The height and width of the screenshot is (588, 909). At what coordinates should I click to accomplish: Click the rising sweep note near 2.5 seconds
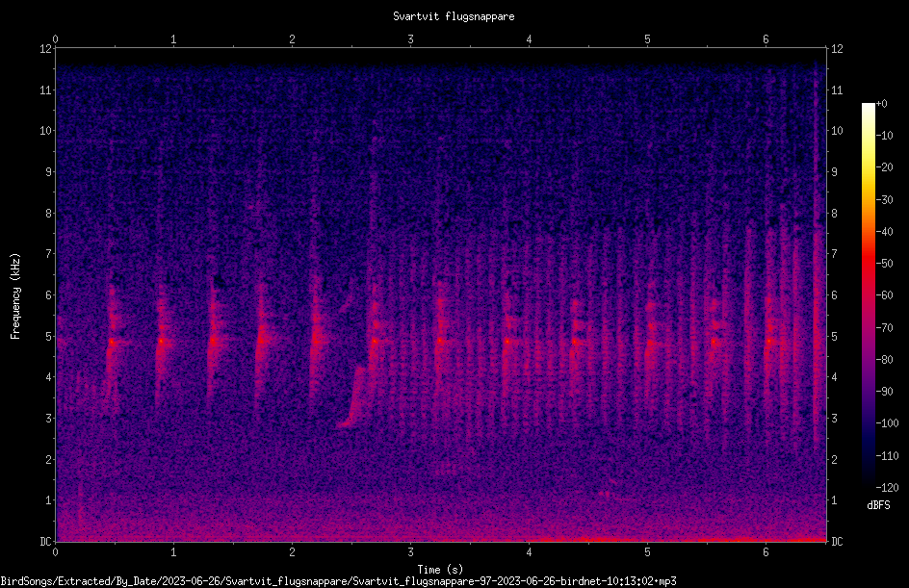(353, 396)
